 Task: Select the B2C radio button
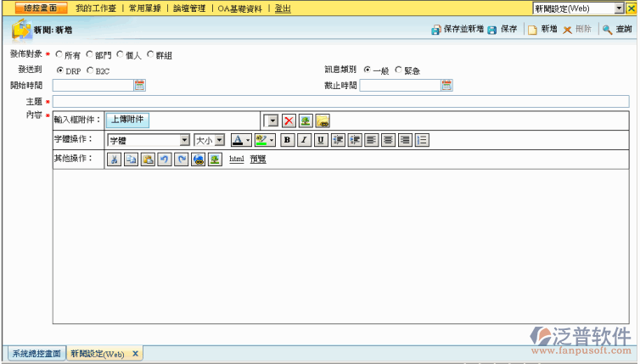pyautogui.click(x=91, y=70)
